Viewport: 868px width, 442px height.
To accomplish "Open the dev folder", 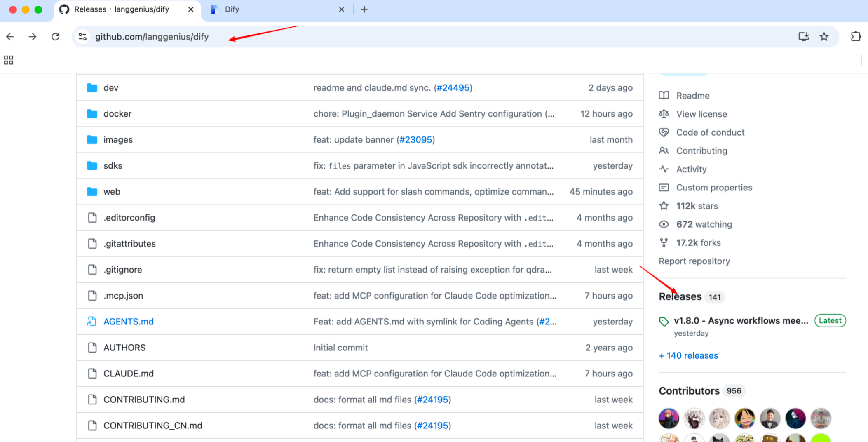I will point(111,88).
